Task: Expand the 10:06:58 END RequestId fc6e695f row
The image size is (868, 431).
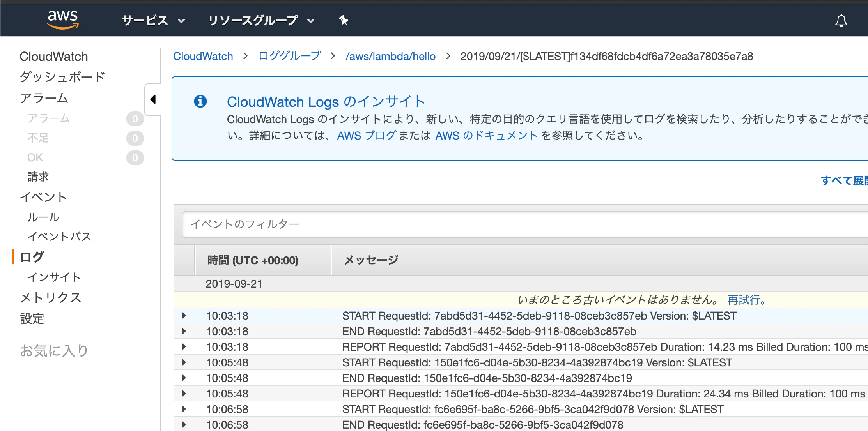Action: (184, 425)
